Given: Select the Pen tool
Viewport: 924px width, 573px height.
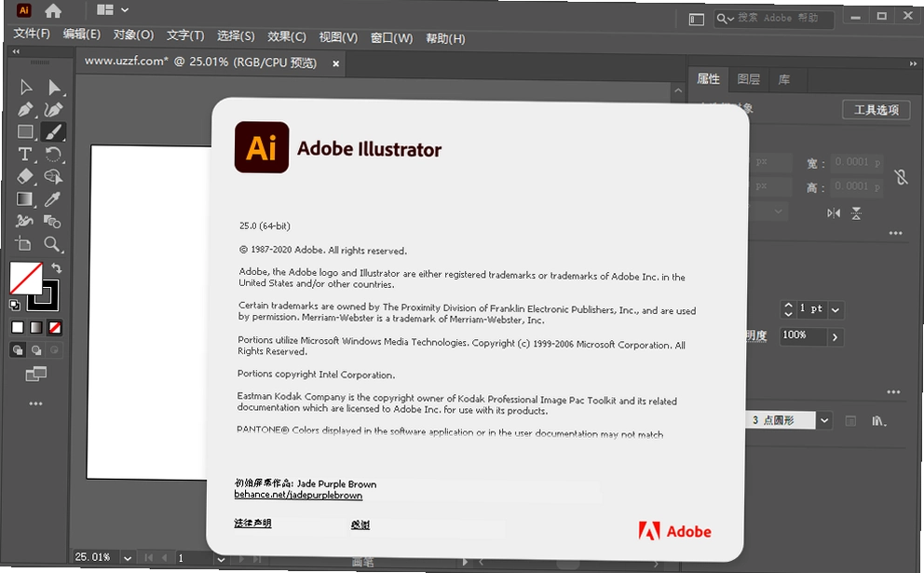Looking at the screenshot, I should 25,110.
